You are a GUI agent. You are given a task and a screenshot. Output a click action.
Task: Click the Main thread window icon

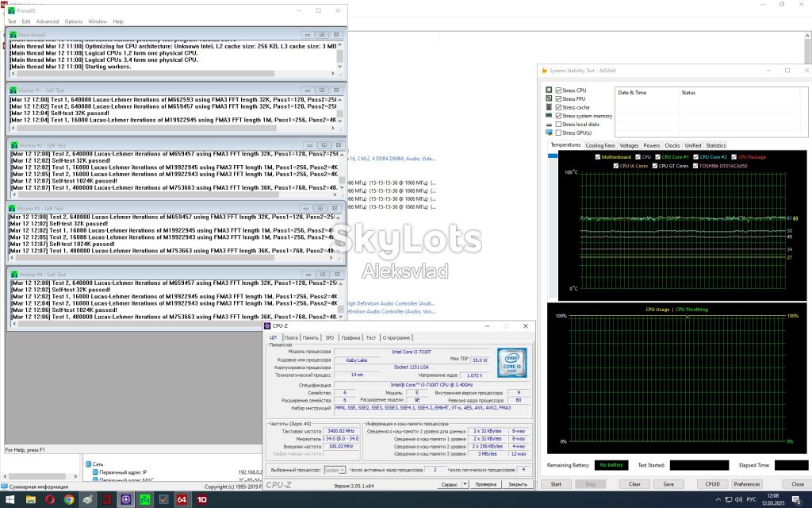pyautogui.click(x=13, y=35)
